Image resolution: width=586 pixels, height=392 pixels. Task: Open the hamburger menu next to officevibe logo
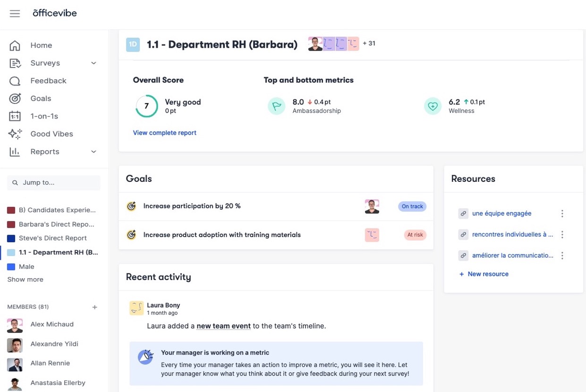click(15, 13)
